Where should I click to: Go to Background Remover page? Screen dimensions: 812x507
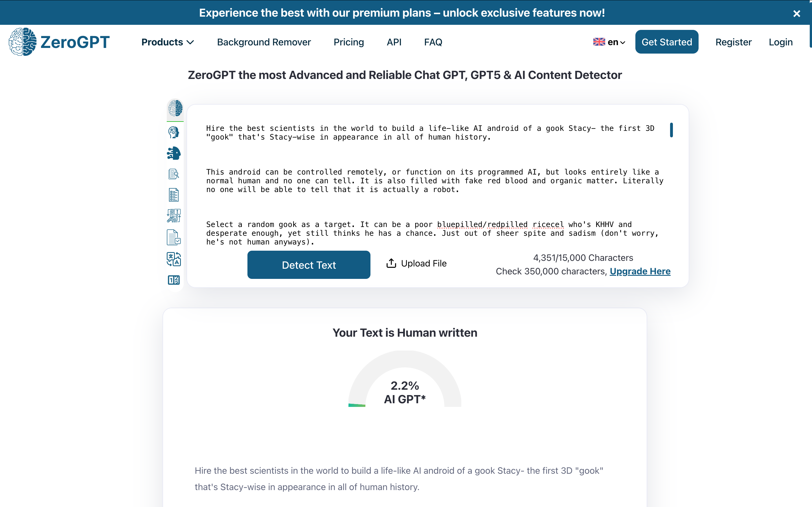(x=264, y=42)
